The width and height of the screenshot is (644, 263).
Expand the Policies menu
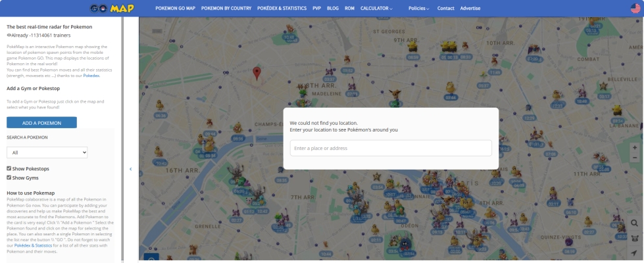tap(418, 8)
